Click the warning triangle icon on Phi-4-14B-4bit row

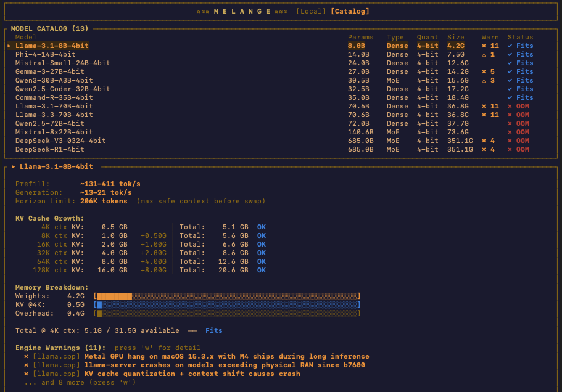pyautogui.click(x=484, y=54)
